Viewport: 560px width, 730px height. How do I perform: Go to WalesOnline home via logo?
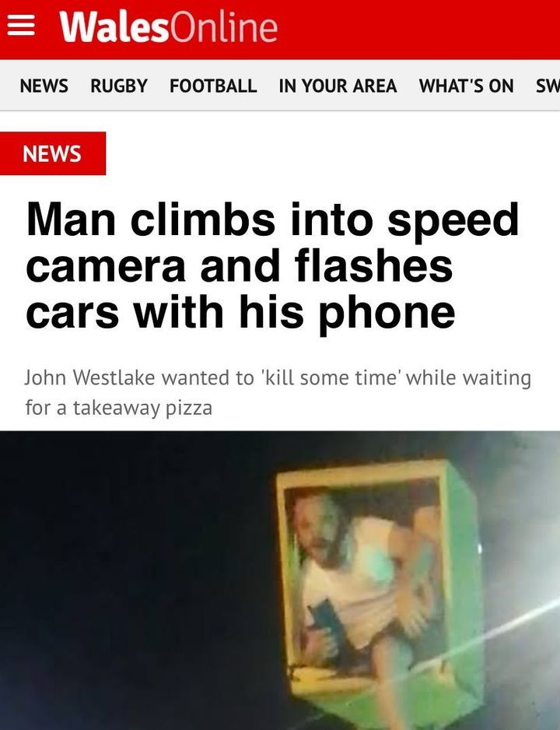tap(168, 27)
